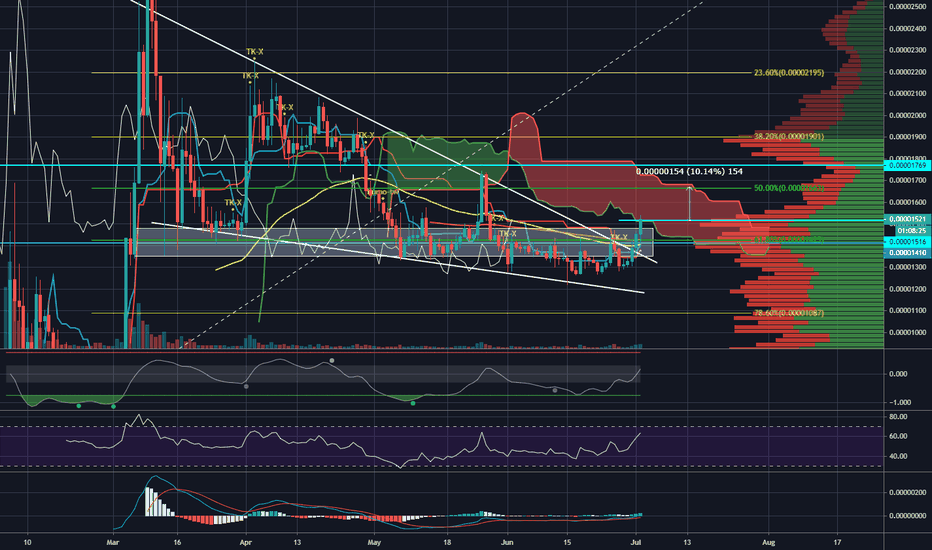Viewport: 932px width, 550px height.
Task: Click 0.00002300 on the price axis
Action: click(908, 50)
